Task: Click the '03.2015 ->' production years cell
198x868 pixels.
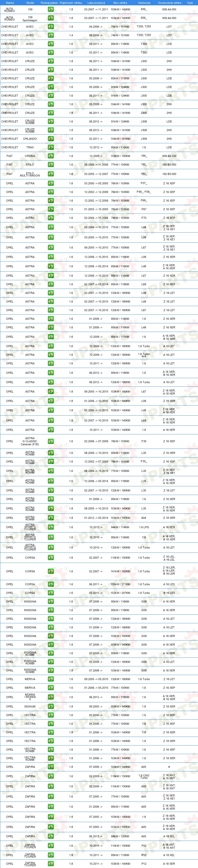Action: pos(96,593)
